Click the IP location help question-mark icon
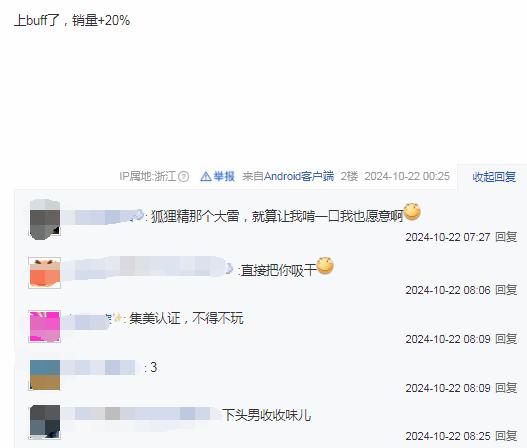Viewport: 527px width, 448px height. point(183,176)
